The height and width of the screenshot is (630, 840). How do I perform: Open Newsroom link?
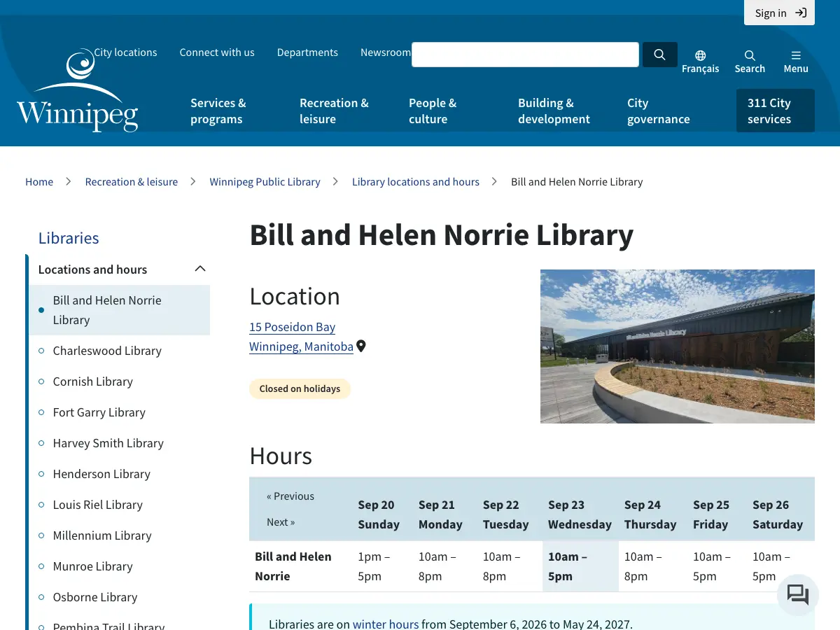[385, 52]
